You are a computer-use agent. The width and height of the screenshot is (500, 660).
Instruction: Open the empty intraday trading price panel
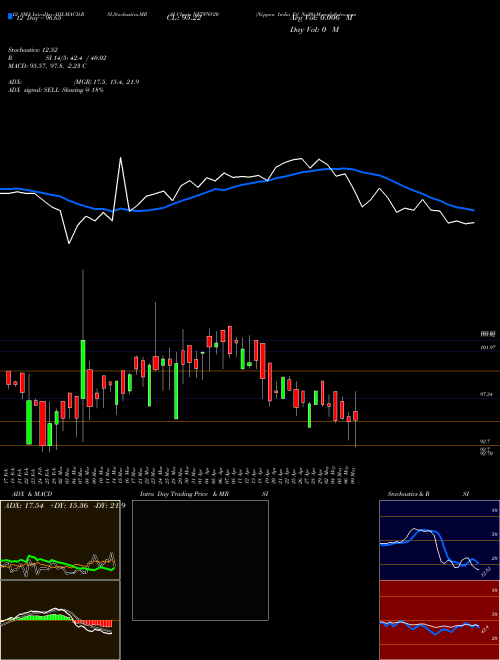pyautogui.click(x=200, y=560)
